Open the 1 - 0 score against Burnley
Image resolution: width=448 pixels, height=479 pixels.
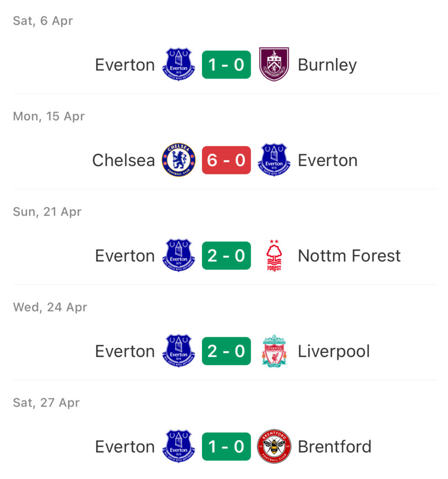(x=226, y=65)
